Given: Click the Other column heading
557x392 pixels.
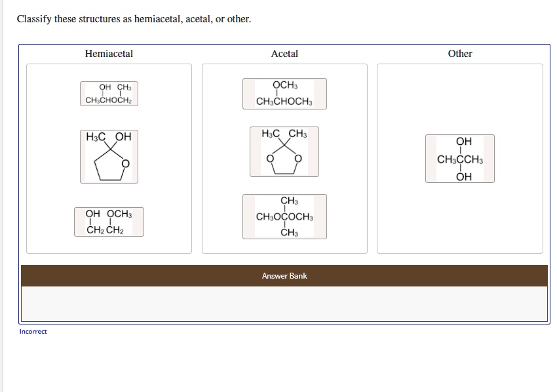Looking at the screenshot, I should tap(460, 54).
